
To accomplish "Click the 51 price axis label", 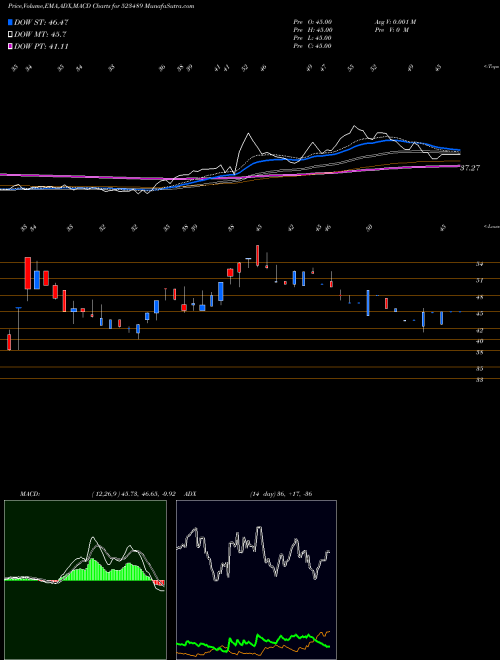I will [x=479, y=280].
